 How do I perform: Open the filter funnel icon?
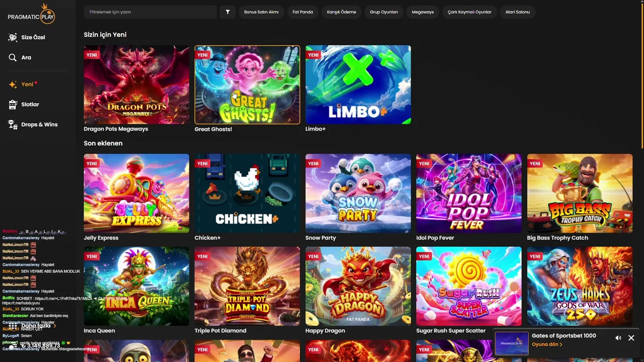(227, 12)
